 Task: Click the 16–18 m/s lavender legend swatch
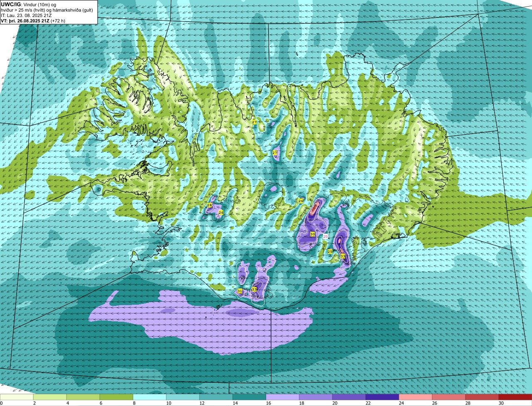click(x=283, y=397)
